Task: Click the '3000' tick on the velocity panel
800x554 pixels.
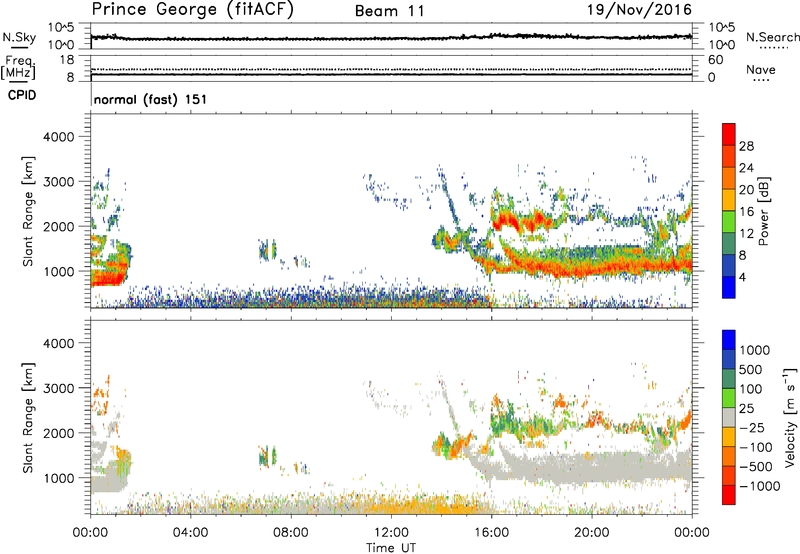Action: [x=58, y=388]
